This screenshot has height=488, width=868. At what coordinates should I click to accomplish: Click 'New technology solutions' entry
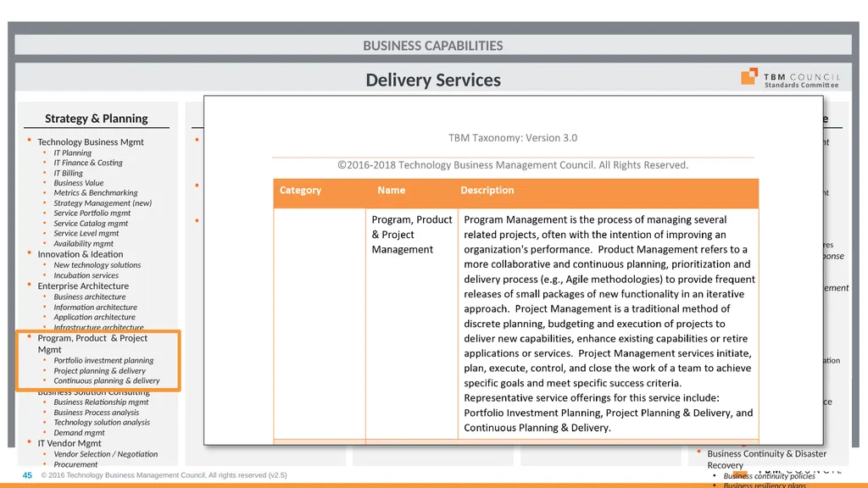pyautogui.click(x=97, y=265)
